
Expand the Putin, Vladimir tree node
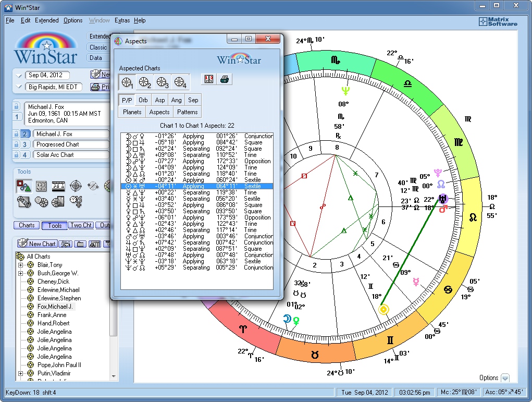coord(20,373)
